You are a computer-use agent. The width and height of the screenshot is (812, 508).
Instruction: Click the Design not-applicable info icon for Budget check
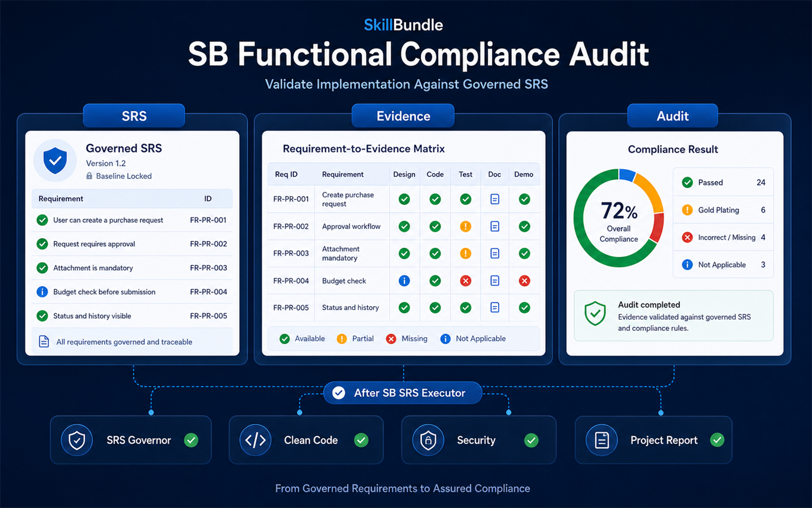click(x=404, y=280)
